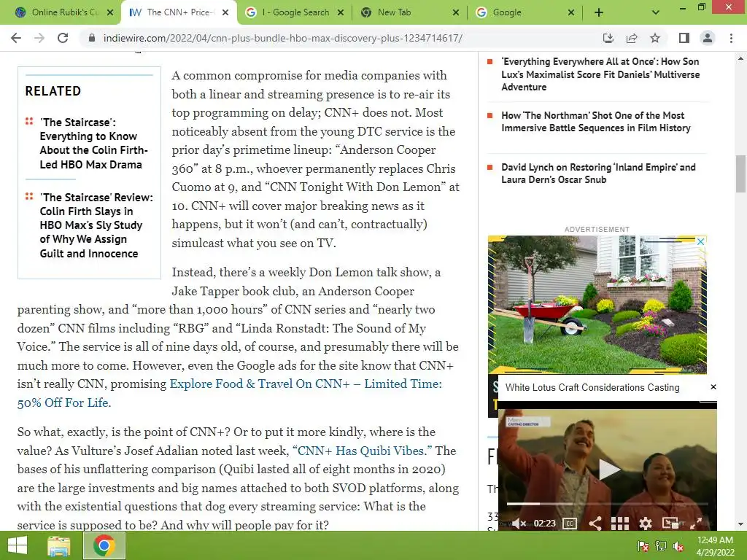
Task: Open Action Center flag tray icon
Action: pos(643,546)
